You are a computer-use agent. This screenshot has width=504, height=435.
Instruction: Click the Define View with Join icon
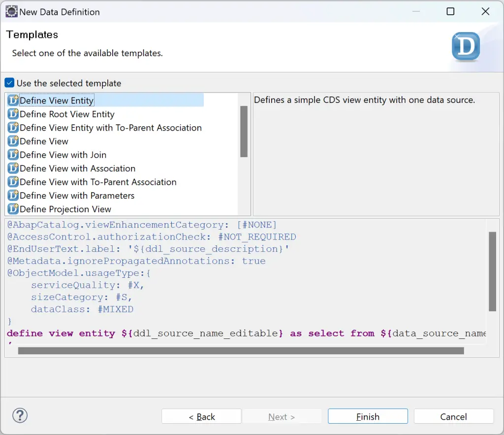pyautogui.click(x=13, y=154)
